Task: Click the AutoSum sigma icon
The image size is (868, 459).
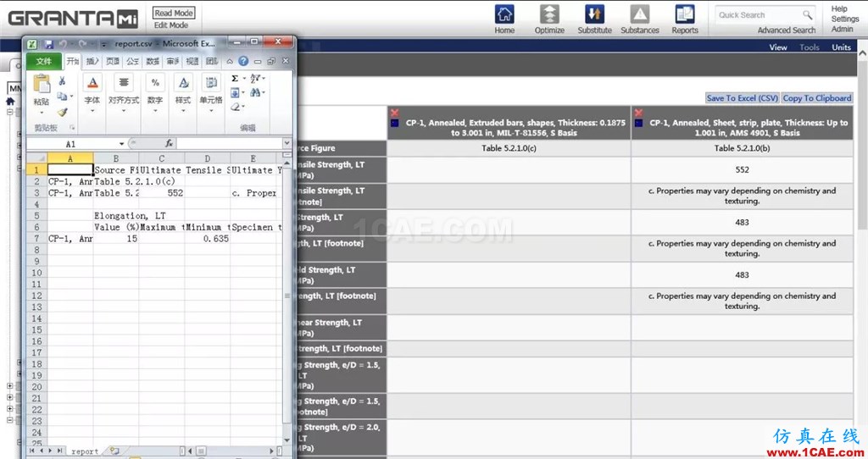Action: click(x=235, y=79)
